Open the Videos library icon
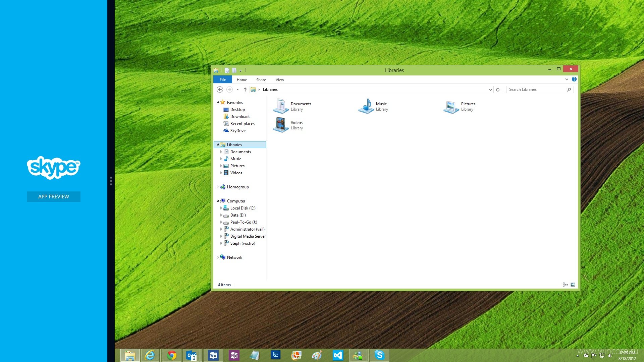The height and width of the screenshot is (362, 644). [x=281, y=125]
